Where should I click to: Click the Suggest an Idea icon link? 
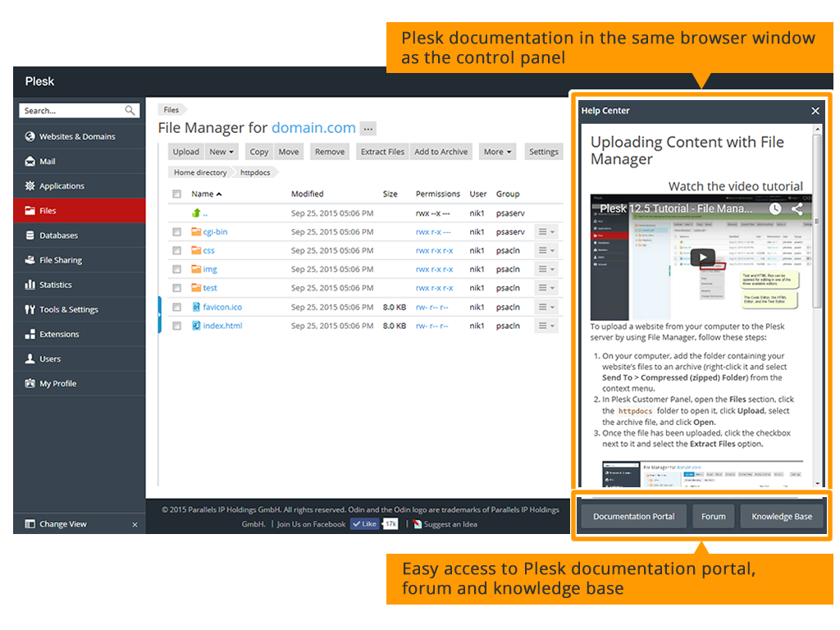pyautogui.click(x=418, y=524)
